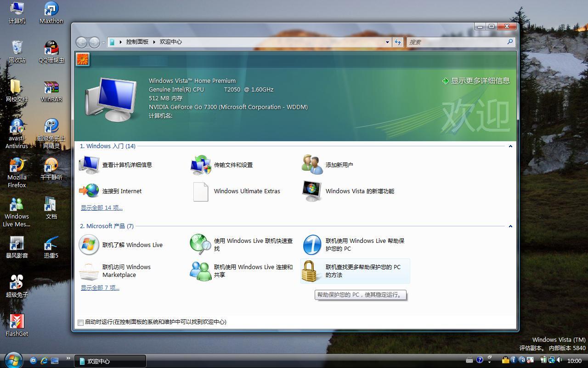The height and width of the screenshot is (368, 588).
Task: Select the 网校文件 folder icon
Action: coord(17,91)
